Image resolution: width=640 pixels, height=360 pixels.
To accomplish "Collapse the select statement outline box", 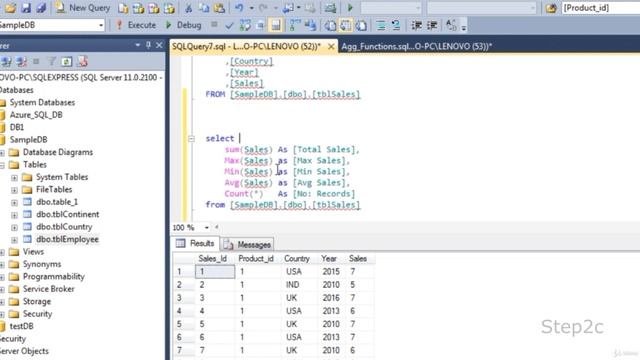I will (191, 139).
